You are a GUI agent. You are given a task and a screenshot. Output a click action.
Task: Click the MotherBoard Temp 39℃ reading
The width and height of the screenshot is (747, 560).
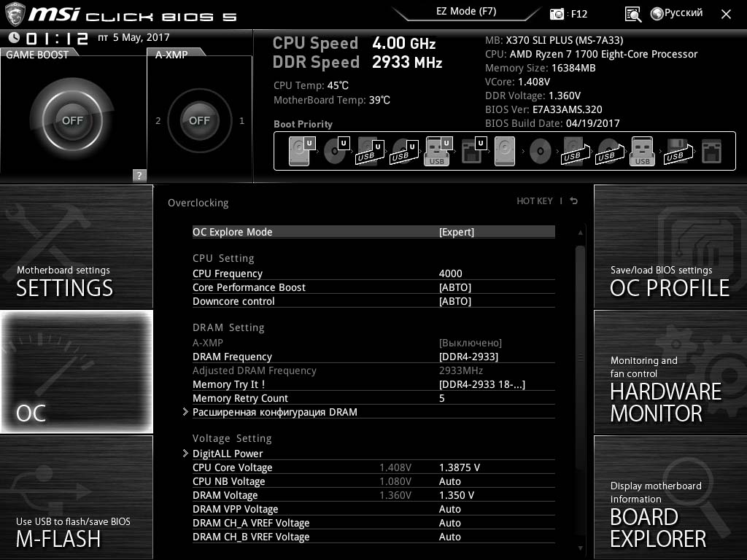[x=332, y=101]
